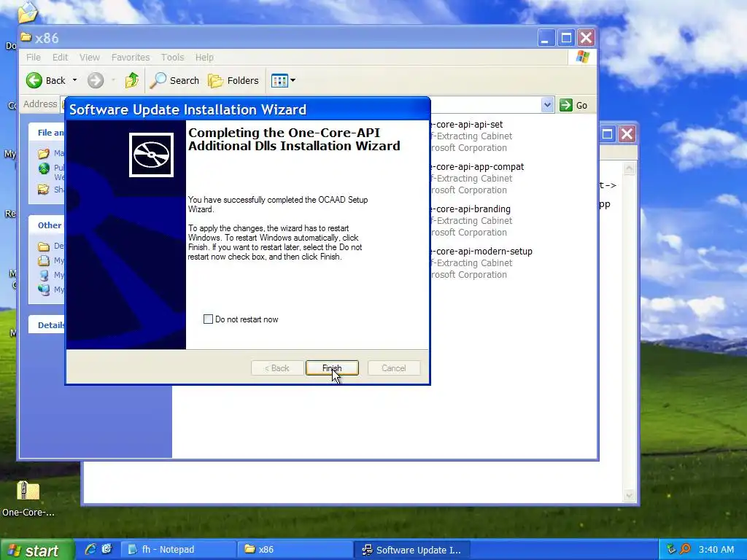Open the Tools menu in x86 window
This screenshot has width=747, height=560.
click(172, 57)
